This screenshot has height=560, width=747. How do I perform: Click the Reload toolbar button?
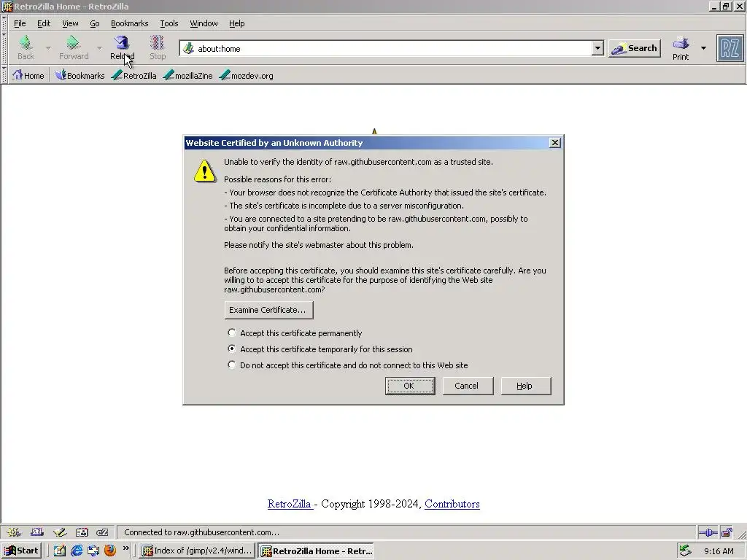point(122,47)
